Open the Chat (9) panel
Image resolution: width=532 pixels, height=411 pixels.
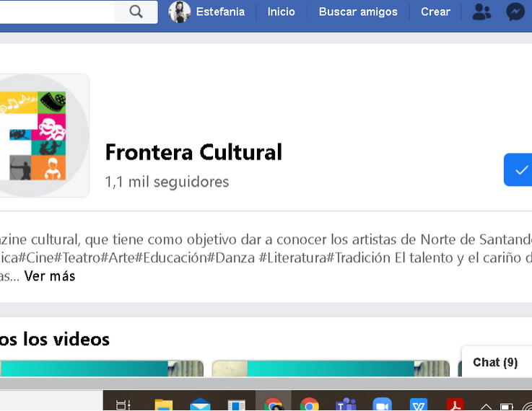tap(495, 362)
